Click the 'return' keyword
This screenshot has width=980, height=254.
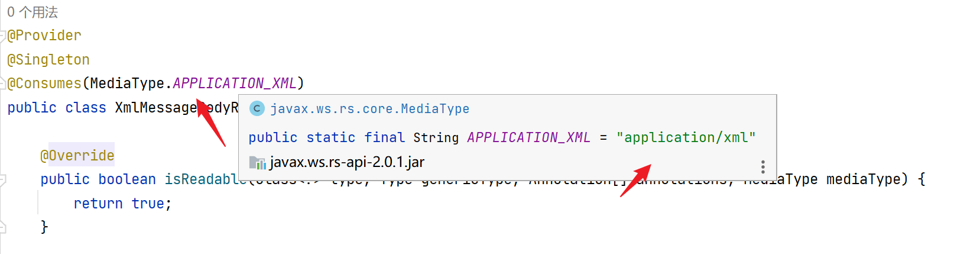pyautogui.click(x=98, y=204)
